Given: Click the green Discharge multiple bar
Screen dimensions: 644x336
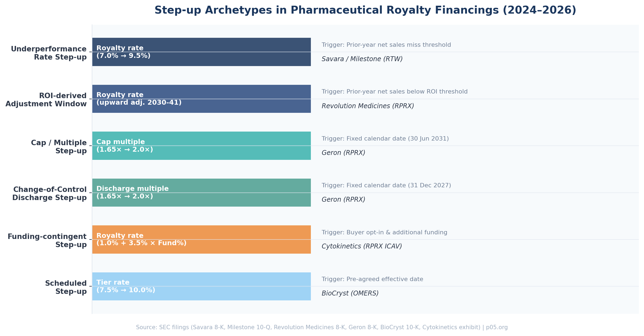Looking at the screenshot, I should click(201, 192).
